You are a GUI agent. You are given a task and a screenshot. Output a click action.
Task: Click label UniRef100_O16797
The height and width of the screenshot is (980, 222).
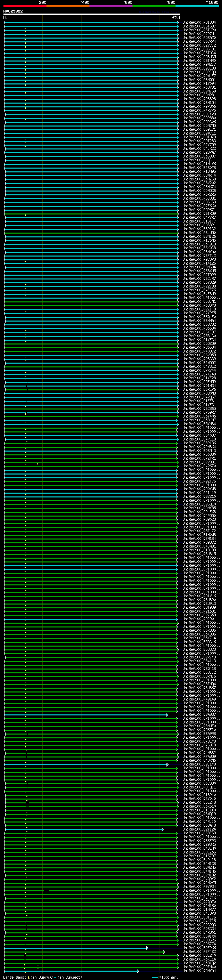[199, 856]
